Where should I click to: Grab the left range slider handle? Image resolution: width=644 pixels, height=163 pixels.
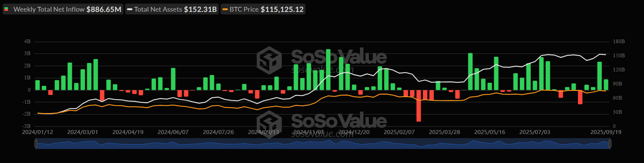[x=36, y=143]
